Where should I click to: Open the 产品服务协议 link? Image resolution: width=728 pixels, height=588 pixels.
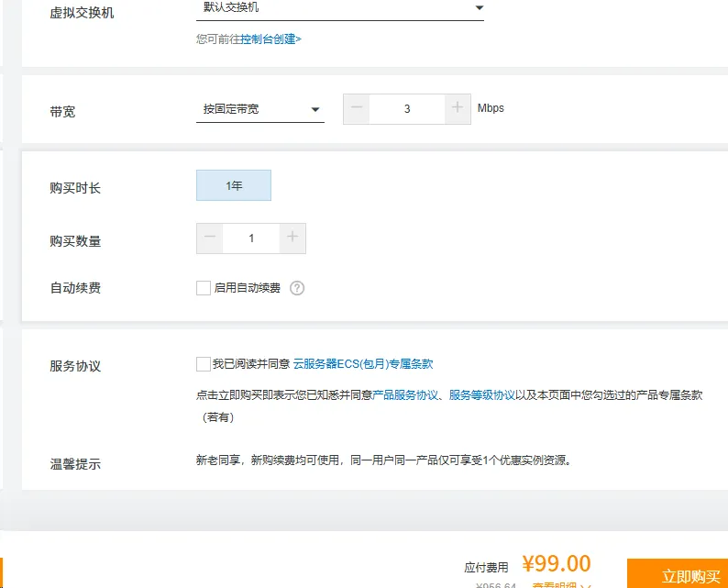pyautogui.click(x=405, y=395)
